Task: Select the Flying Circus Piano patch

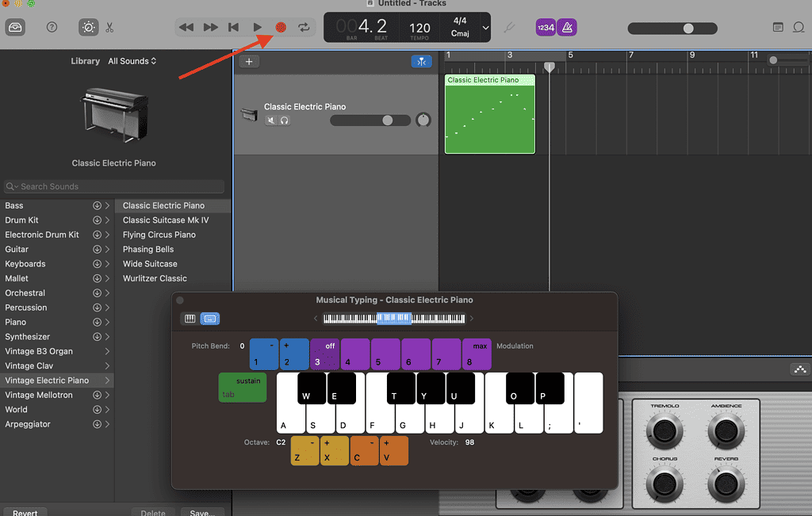Action: tap(159, 234)
